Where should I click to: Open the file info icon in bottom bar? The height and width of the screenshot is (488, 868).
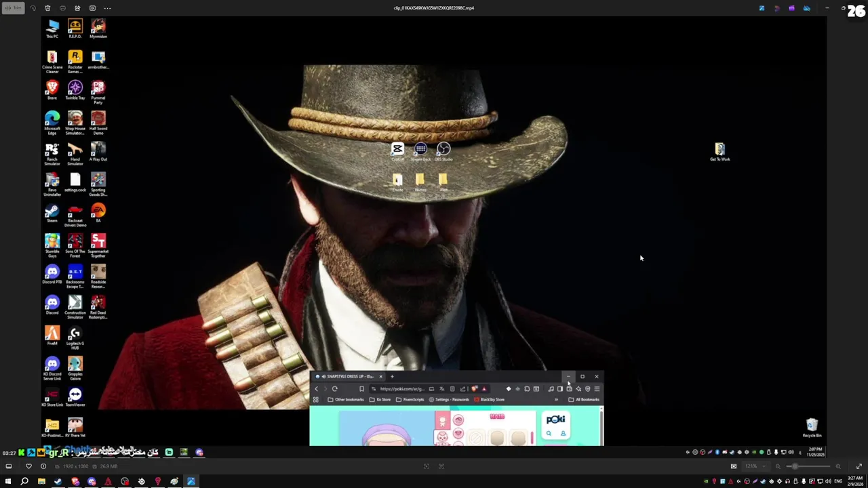(x=43, y=466)
